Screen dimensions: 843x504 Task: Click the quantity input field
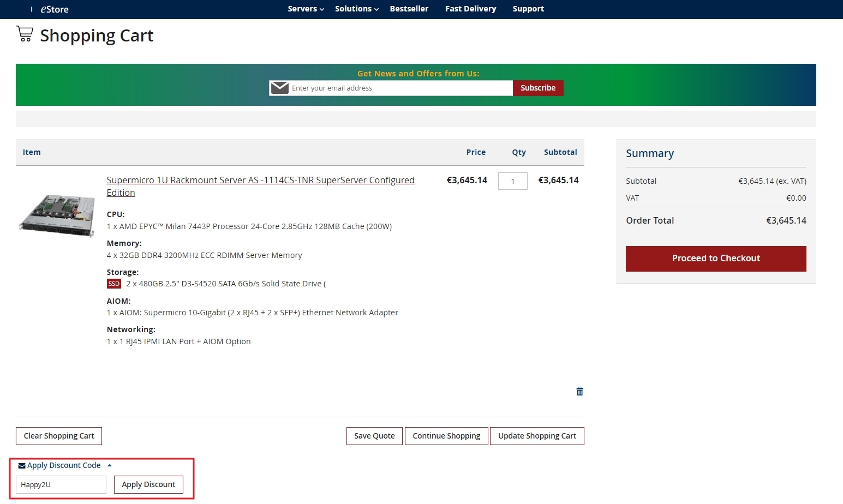tap(512, 181)
